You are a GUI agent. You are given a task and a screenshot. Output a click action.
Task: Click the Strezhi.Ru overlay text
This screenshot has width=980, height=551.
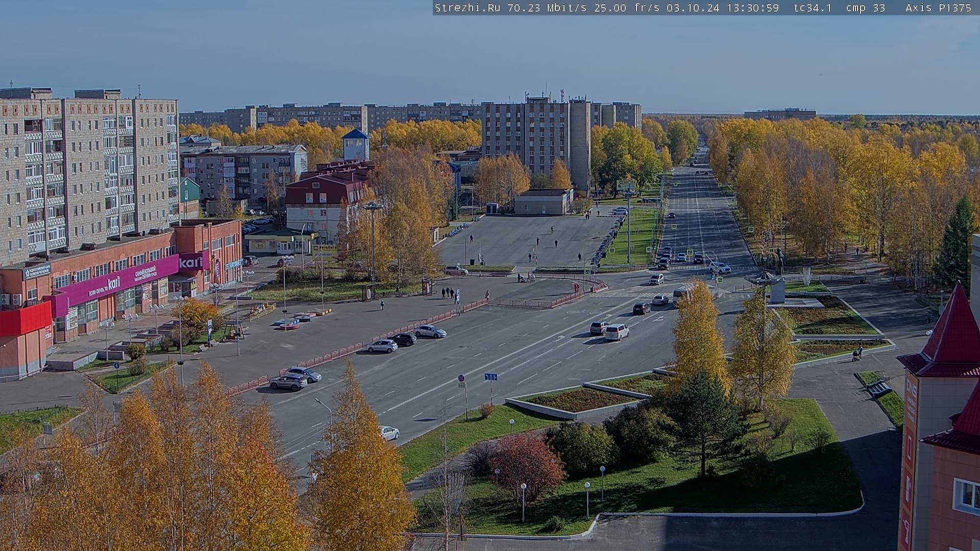tap(468, 8)
